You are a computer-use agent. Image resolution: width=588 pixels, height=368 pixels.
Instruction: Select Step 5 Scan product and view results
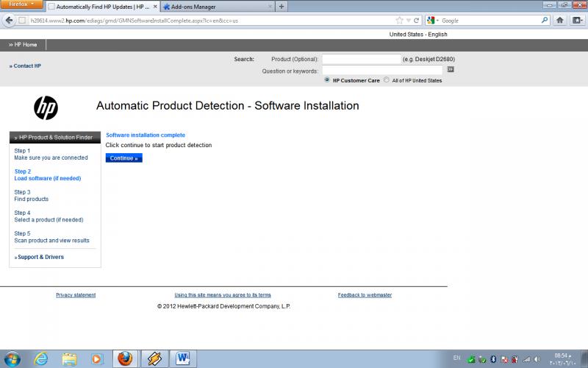point(51,237)
